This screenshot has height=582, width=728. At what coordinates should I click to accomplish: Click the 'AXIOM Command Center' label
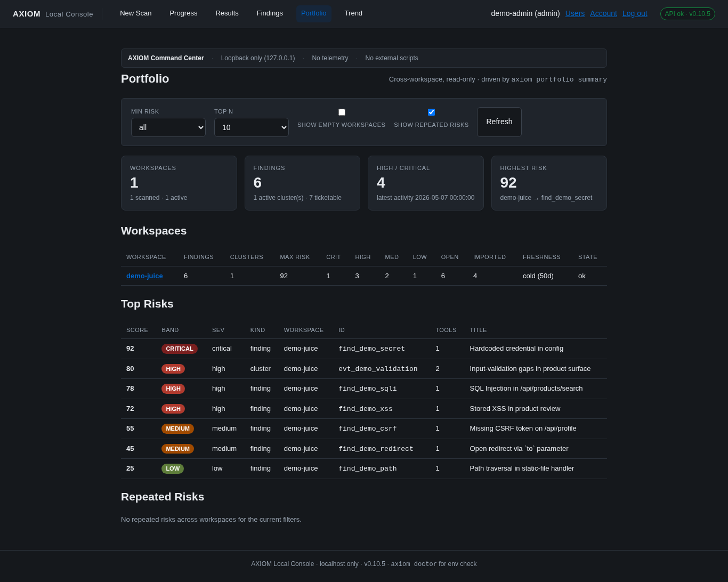point(166,58)
